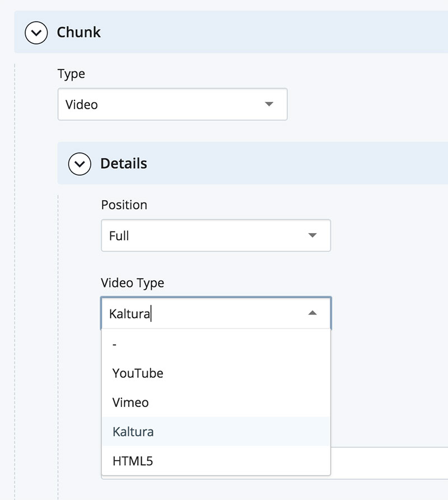Image resolution: width=448 pixels, height=500 pixels.
Task: Open the Type dropdown showing Video
Action: point(172,104)
